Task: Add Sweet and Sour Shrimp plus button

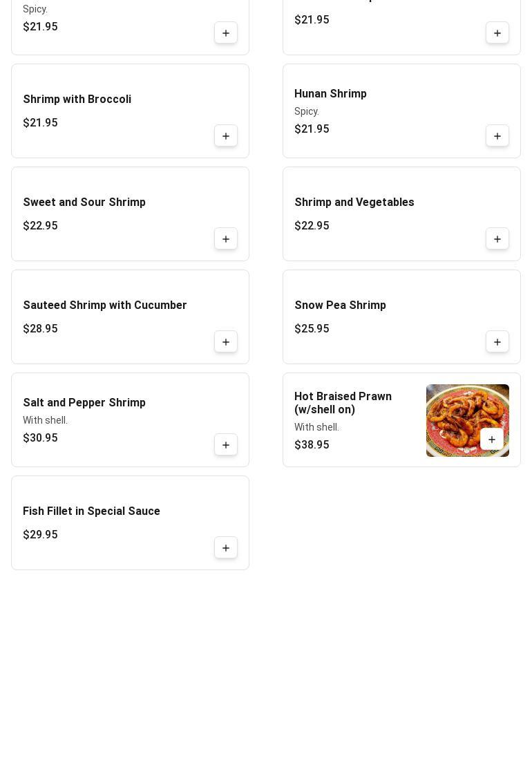Action: 226,239
